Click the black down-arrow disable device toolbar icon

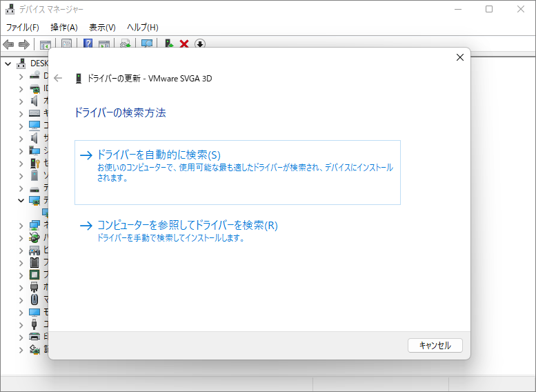200,44
